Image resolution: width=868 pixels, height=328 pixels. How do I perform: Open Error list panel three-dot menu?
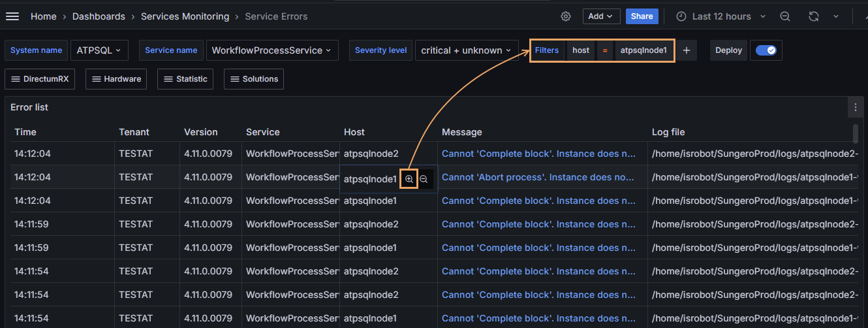[x=855, y=107]
